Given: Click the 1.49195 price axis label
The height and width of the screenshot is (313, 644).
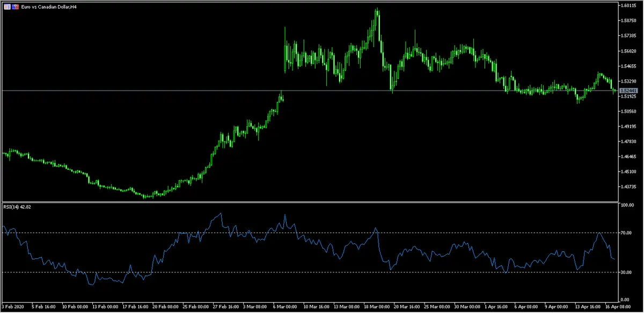Looking at the screenshot, I should pos(628,126).
